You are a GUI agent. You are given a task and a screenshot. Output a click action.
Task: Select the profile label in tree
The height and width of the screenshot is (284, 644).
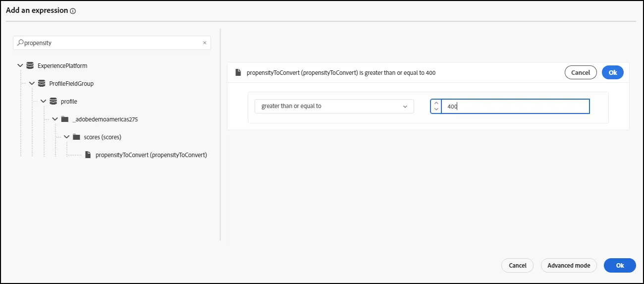pos(69,102)
